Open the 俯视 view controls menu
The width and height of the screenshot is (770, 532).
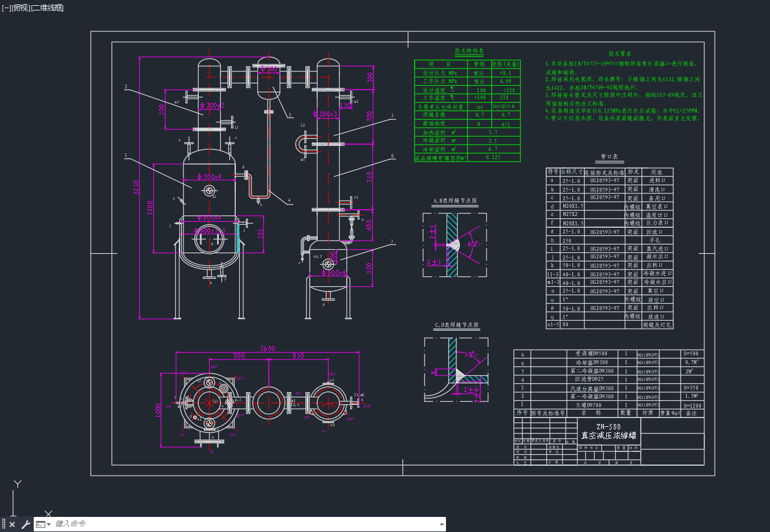click(x=20, y=8)
